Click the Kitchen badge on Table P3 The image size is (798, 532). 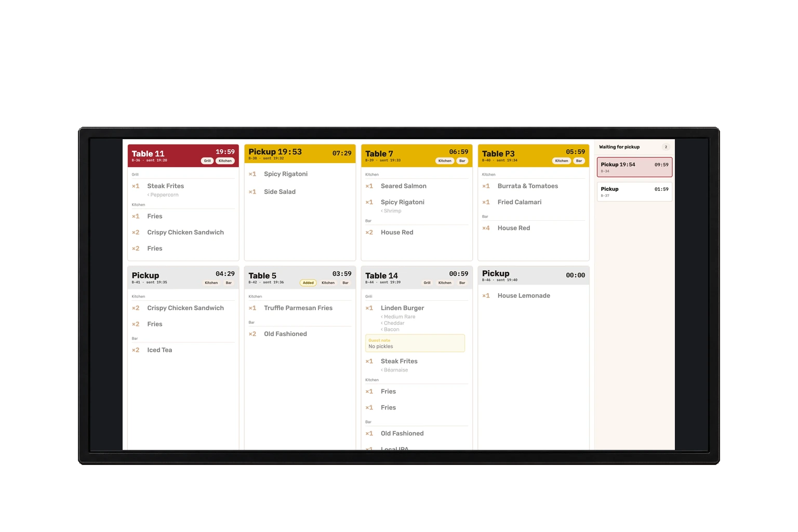click(x=562, y=161)
